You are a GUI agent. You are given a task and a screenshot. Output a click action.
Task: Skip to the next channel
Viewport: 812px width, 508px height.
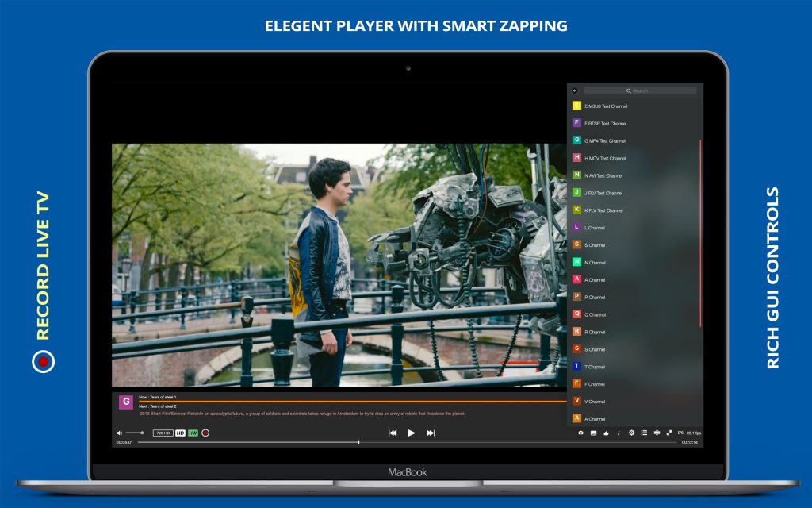(431, 433)
